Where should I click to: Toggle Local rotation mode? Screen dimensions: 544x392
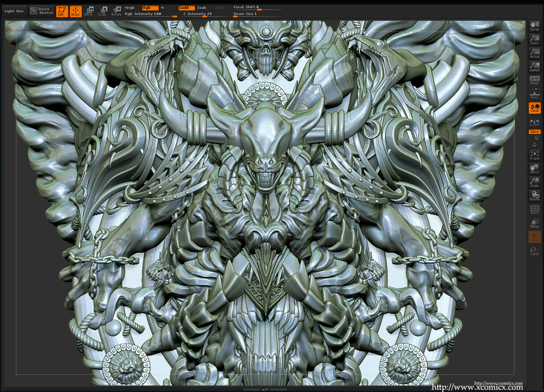coord(535,108)
